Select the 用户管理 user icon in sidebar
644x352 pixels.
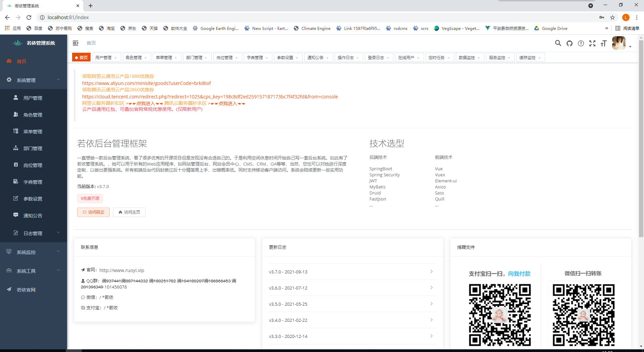pos(16,98)
